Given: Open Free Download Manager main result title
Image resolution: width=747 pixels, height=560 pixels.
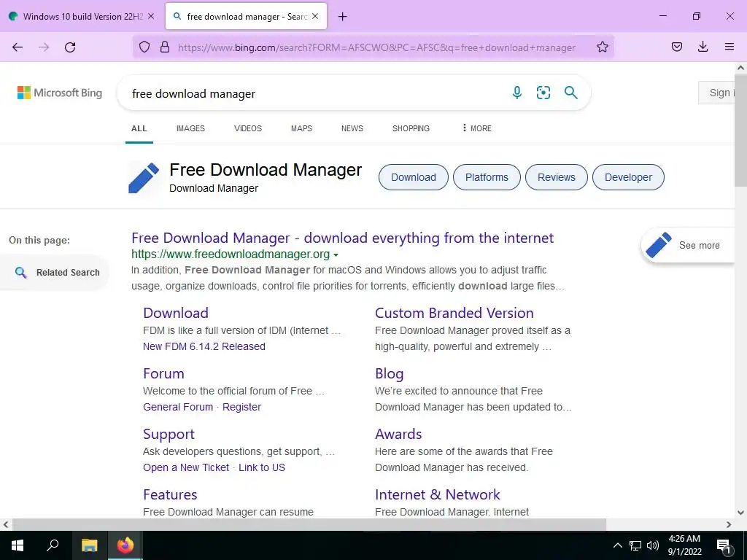Looking at the screenshot, I should coord(343,238).
